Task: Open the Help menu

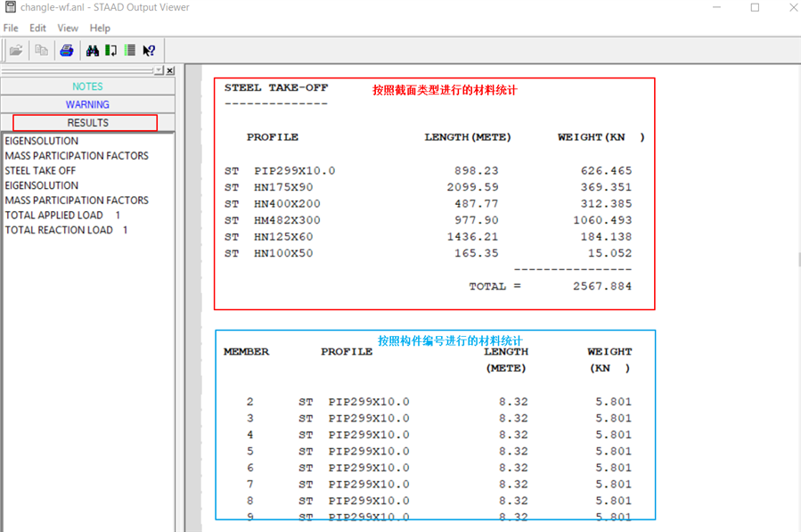Action: pos(100,29)
